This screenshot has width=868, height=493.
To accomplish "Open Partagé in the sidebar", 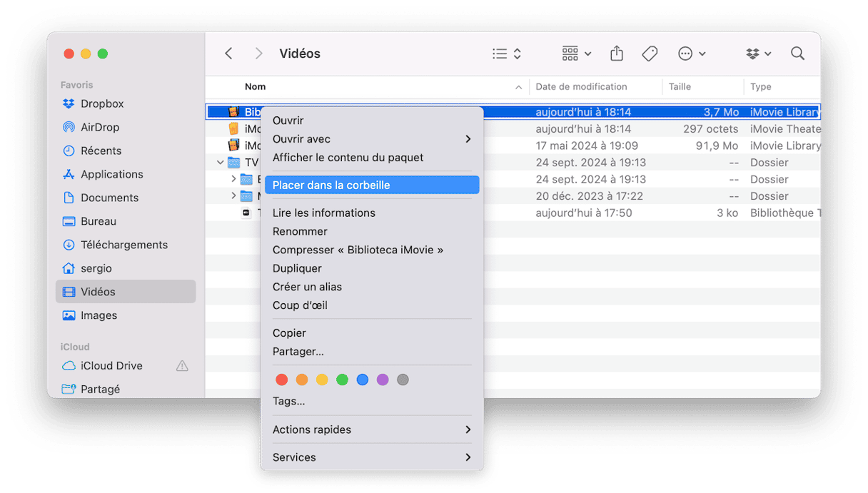I will [x=126, y=389].
